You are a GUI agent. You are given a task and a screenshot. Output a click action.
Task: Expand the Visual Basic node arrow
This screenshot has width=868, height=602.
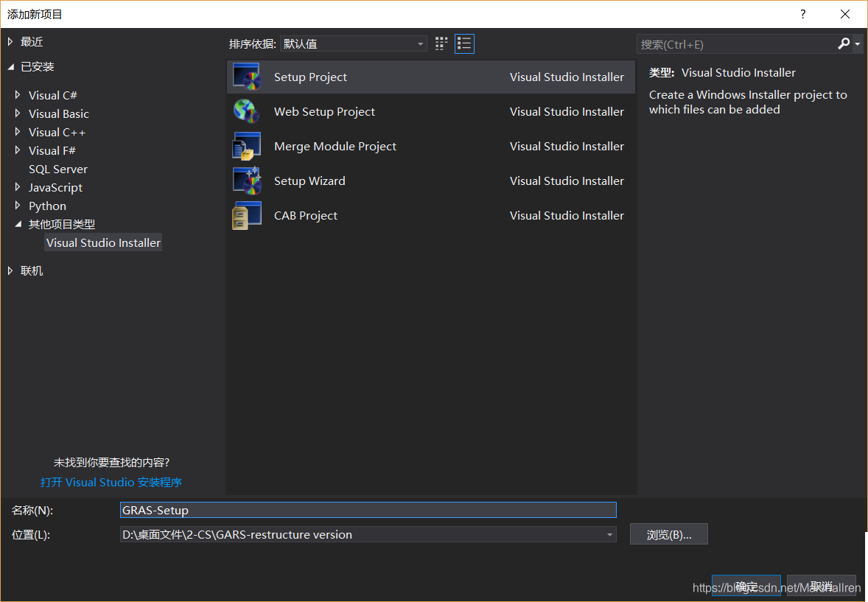[x=18, y=113]
